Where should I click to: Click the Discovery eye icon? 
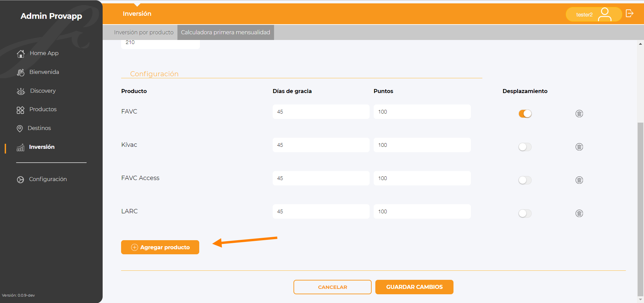[x=21, y=91]
